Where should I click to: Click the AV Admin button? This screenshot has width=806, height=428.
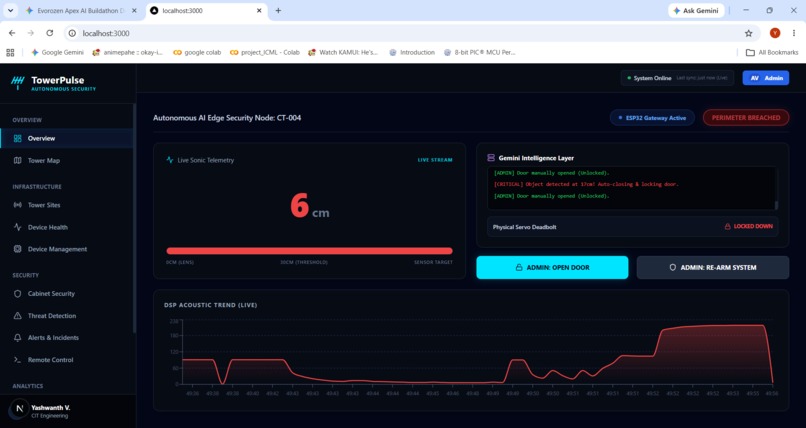click(765, 78)
